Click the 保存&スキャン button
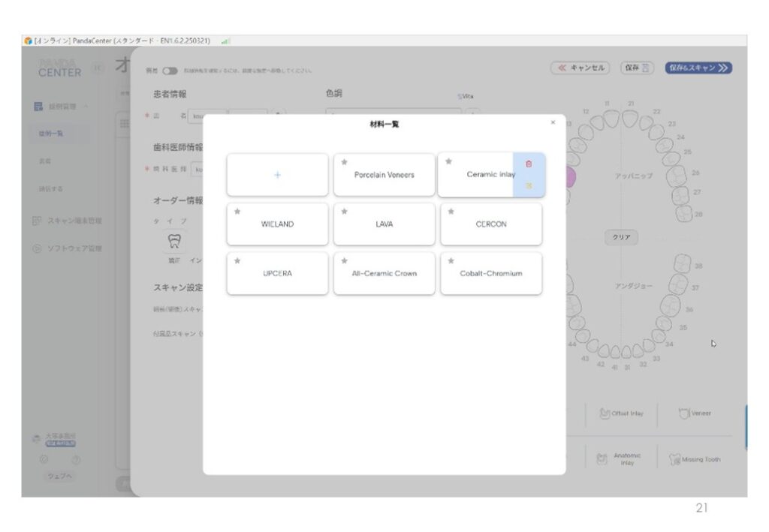Image resolution: width=769 pixels, height=532 pixels. click(698, 68)
